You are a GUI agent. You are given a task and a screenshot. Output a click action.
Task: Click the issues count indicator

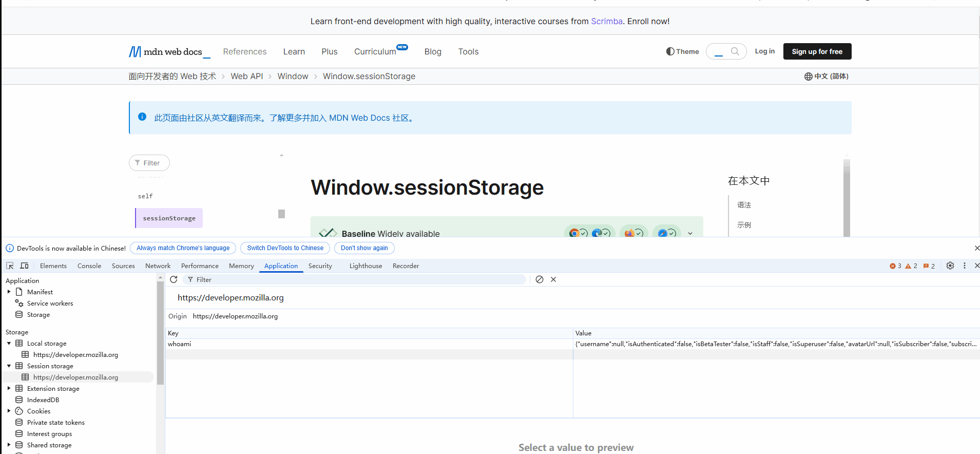coord(929,266)
